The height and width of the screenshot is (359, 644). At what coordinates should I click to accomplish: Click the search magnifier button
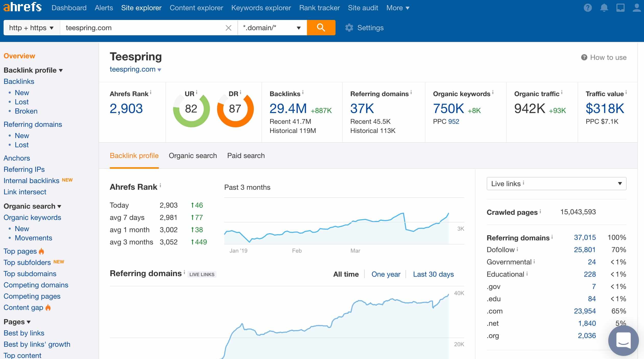point(321,27)
